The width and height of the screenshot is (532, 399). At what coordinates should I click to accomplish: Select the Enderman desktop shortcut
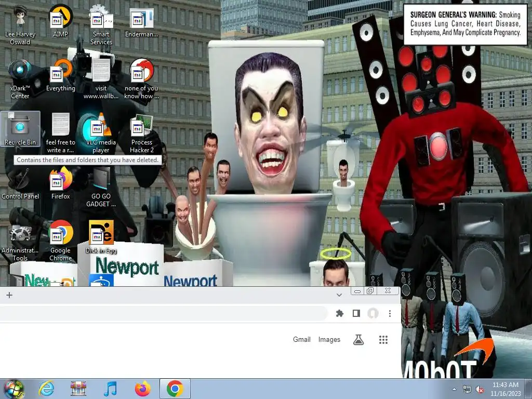[141, 22]
